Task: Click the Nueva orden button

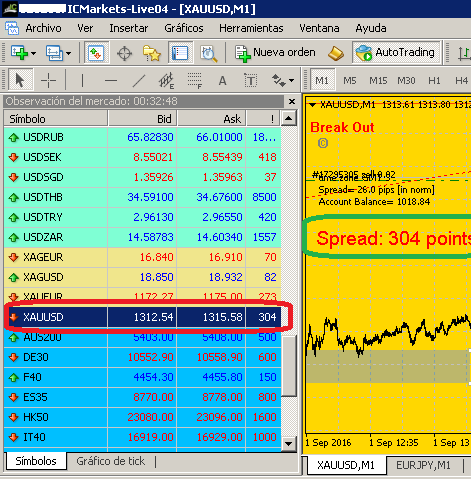Action: coord(275,53)
